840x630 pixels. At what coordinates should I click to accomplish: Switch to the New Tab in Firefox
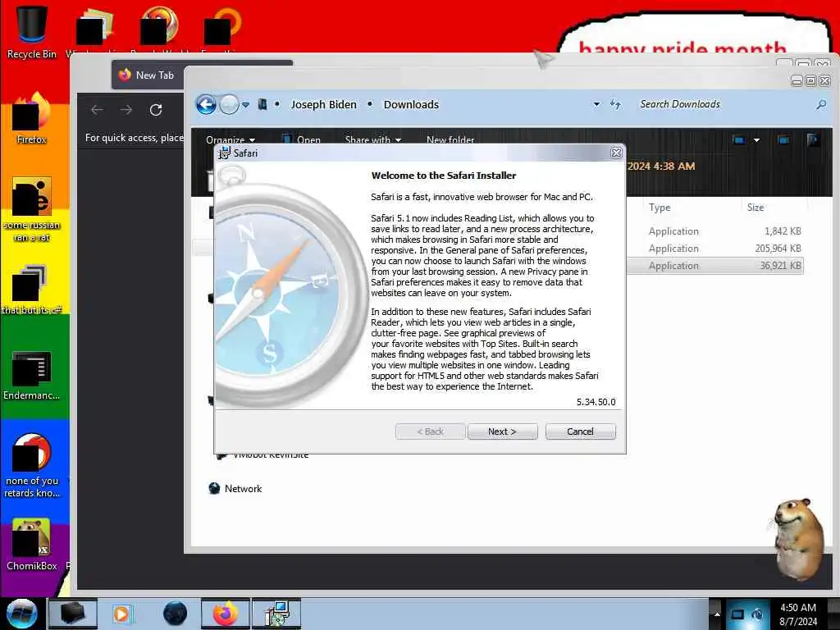[x=148, y=75]
